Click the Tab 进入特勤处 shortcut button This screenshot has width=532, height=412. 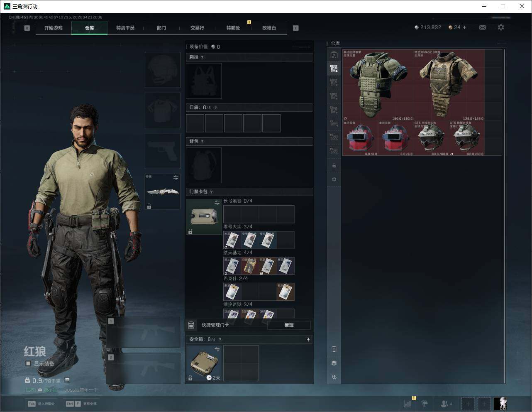coord(41,404)
